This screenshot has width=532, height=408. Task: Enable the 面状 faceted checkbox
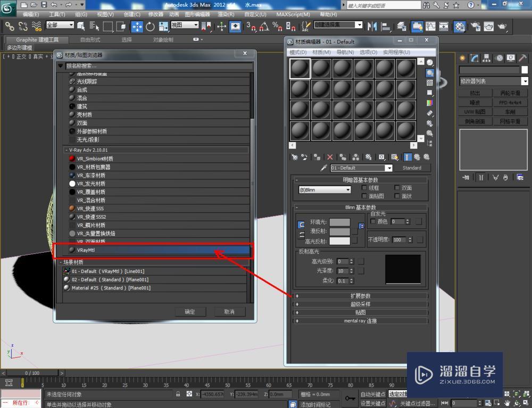pos(397,196)
